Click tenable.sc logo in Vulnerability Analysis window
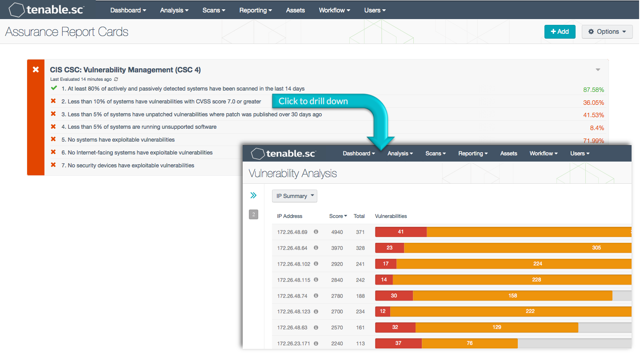Image resolution: width=640 pixels, height=364 pixels. coord(284,154)
